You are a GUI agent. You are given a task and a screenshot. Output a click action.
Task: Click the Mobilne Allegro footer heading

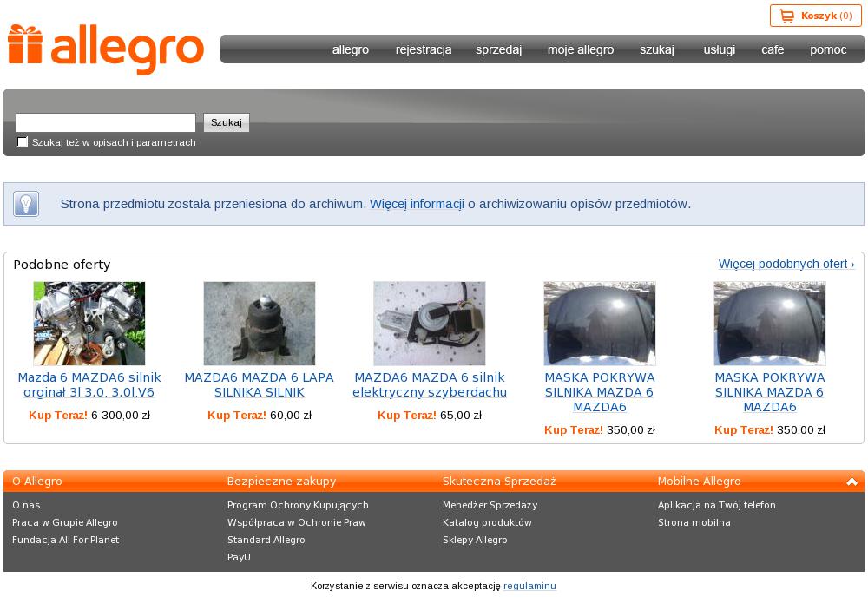click(x=699, y=482)
